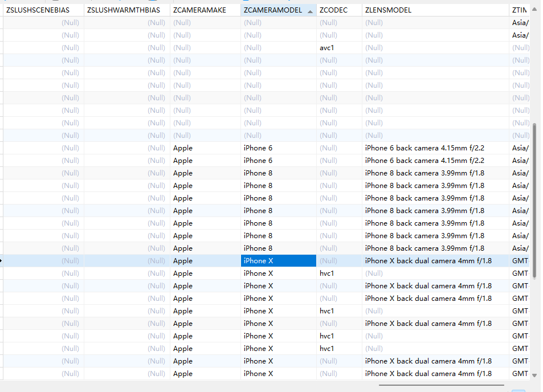Click the vertical scrollbar up arrow
Viewport: 543px width, 392px height.
tap(534, 9)
